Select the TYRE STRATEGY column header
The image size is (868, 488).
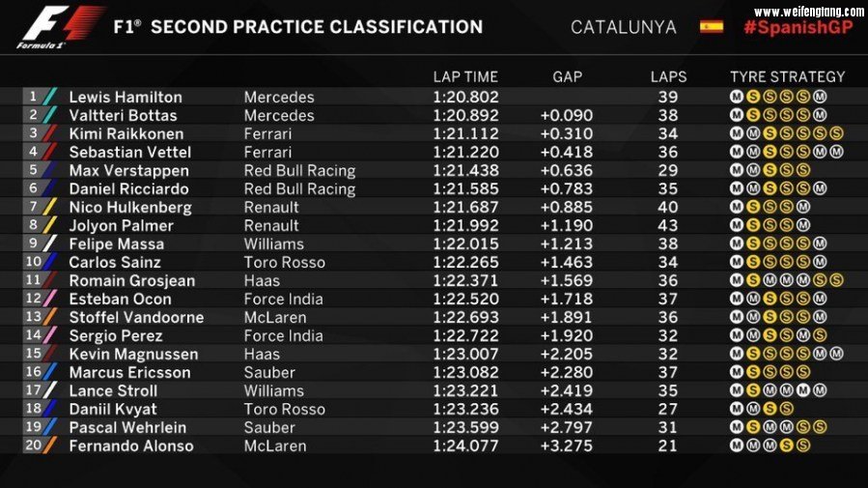[x=787, y=76]
